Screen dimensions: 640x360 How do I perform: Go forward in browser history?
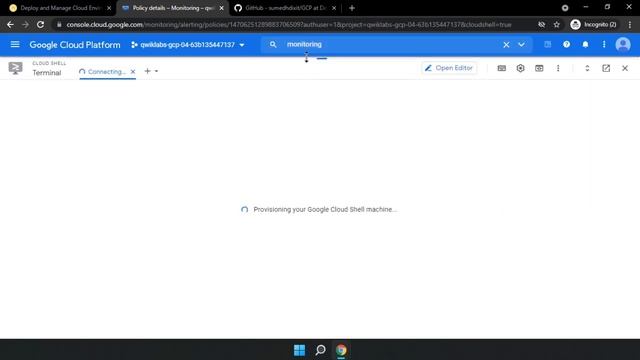pos(25,24)
